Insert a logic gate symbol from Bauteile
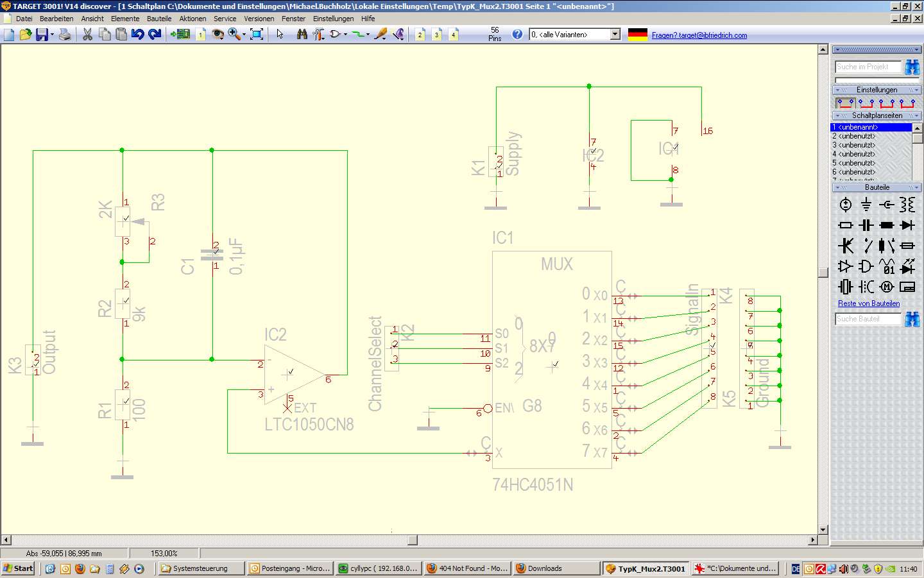924x578 pixels. 866,266
